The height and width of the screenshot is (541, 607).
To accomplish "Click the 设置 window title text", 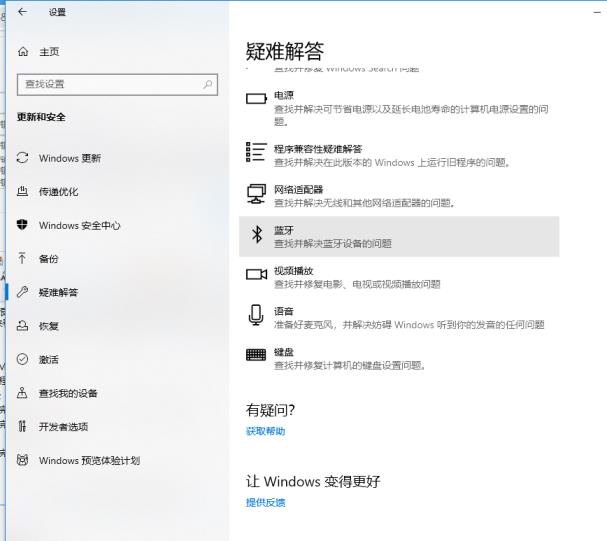I will (57, 12).
